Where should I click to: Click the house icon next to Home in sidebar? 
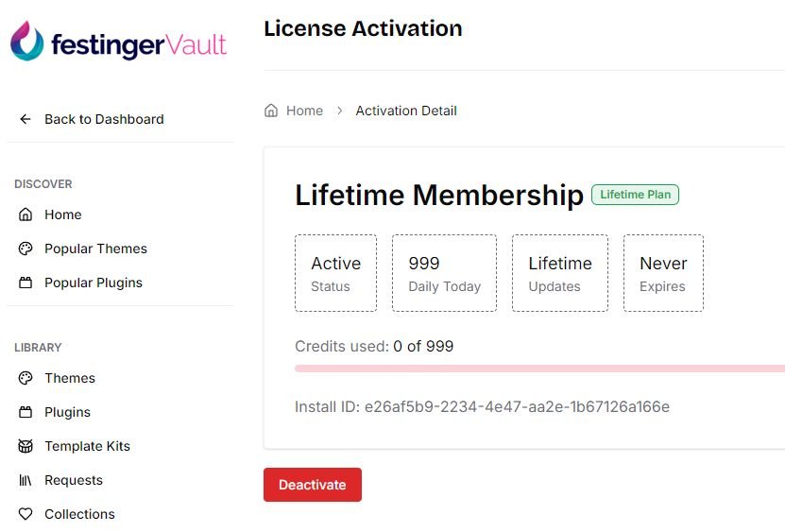[26, 215]
